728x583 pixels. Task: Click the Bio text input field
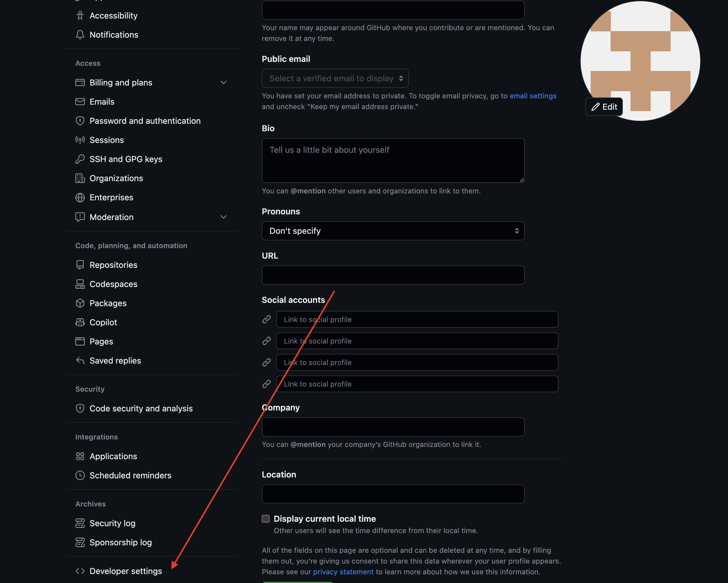(393, 160)
